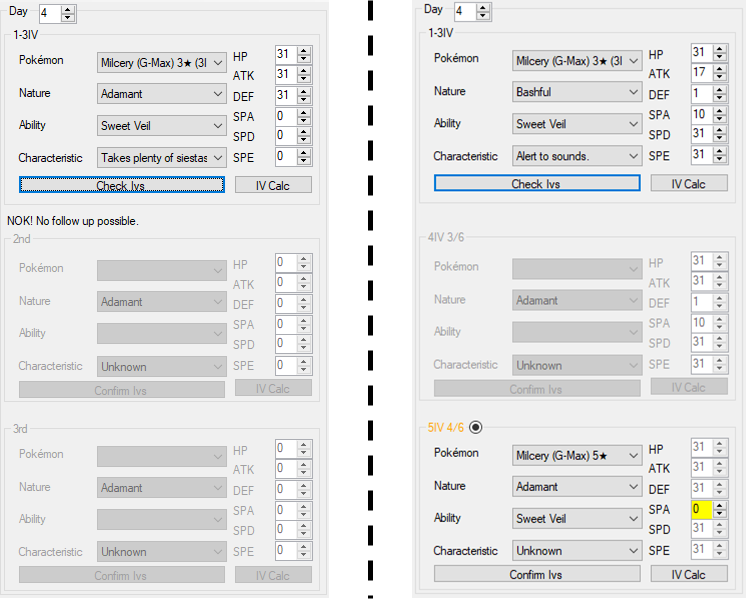Open the Milcery (G-Max) 5★ Pokémon dropdown
This screenshot has width=746, height=601.
(x=576, y=456)
